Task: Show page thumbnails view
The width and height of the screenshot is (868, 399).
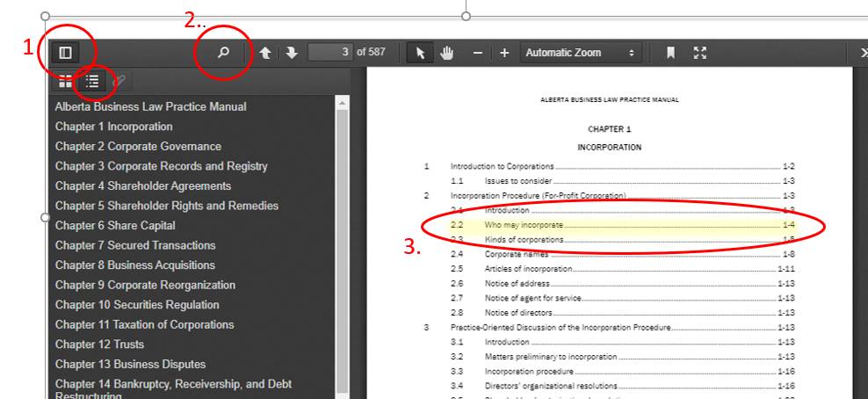Action: coord(65,82)
